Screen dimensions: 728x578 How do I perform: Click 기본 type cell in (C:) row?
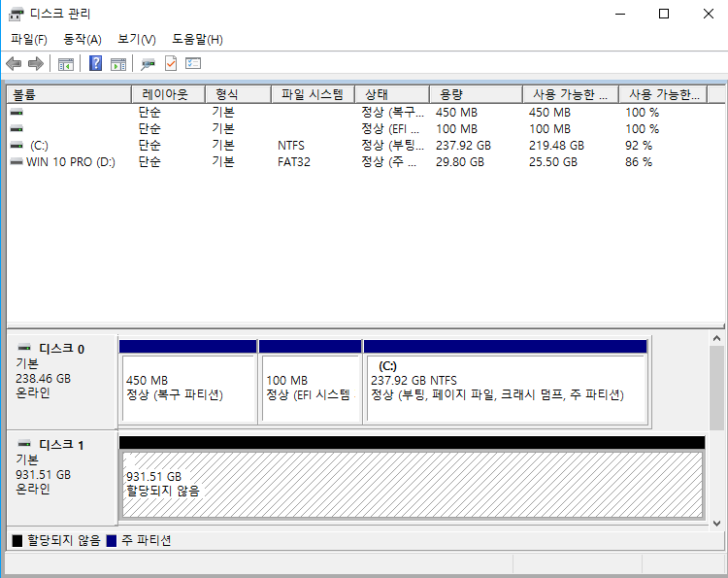(223, 146)
